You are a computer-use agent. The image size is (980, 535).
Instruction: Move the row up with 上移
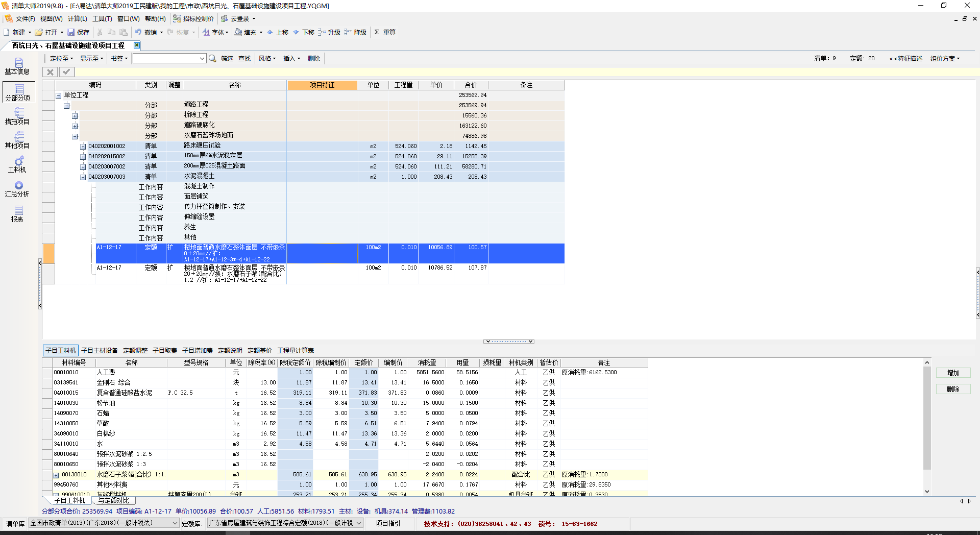278,32
